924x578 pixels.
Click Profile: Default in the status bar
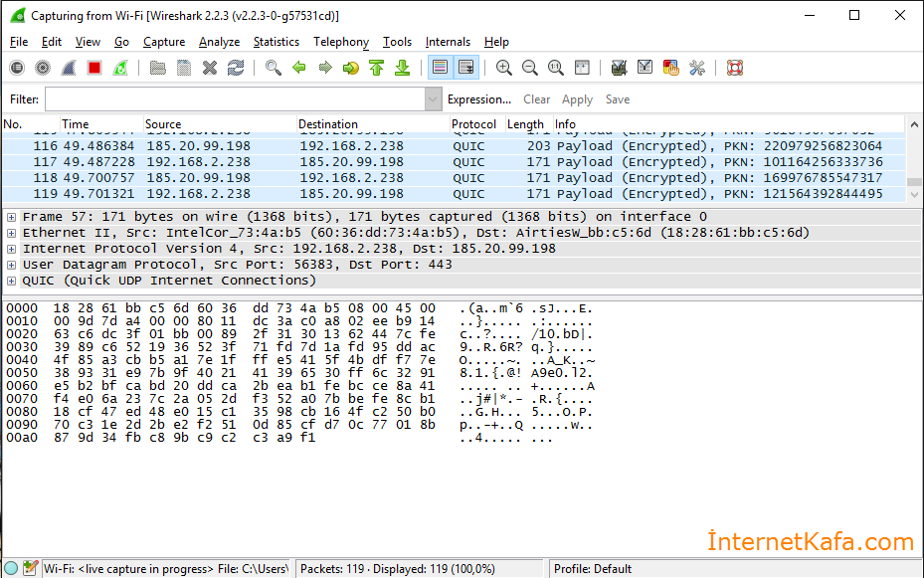pos(592,569)
